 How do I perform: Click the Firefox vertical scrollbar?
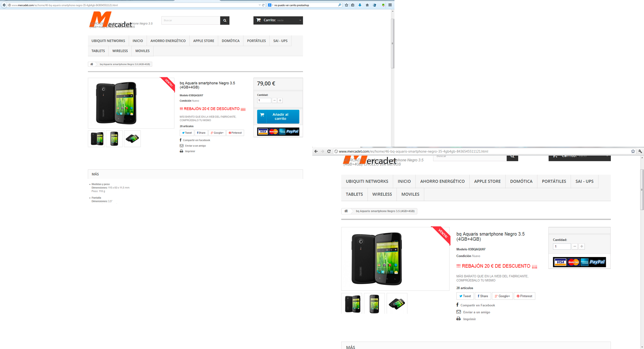[x=392, y=44]
